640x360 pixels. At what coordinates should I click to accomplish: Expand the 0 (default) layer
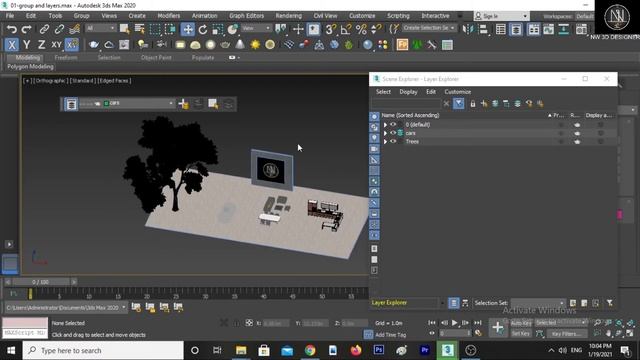tap(385, 125)
